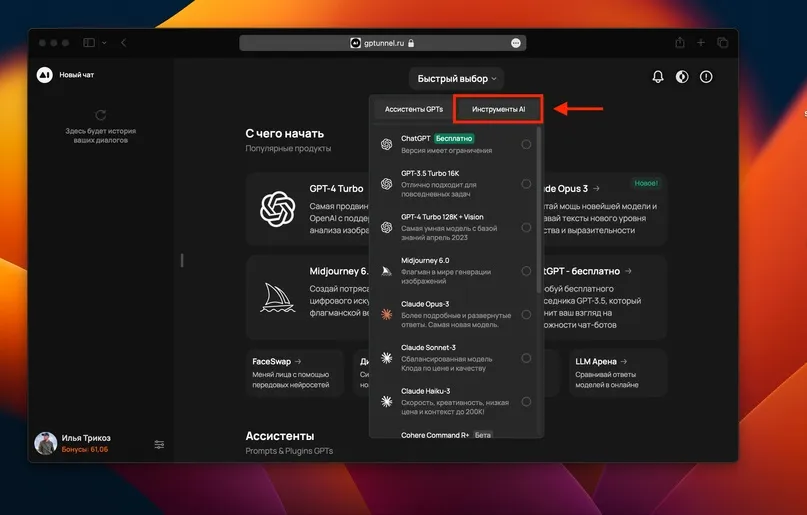Toggle the dark/light theme icon
This screenshot has width=807, height=515.
click(682, 77)
